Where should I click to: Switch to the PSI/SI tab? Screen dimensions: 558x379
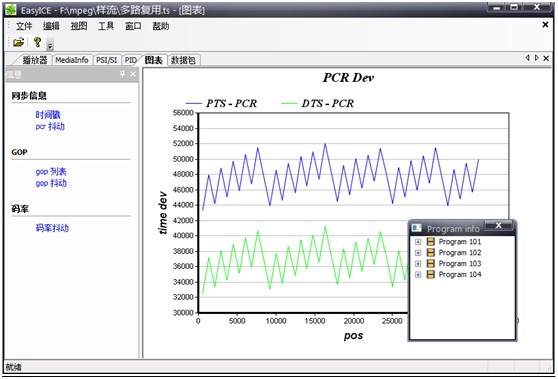tap(107, 60)
